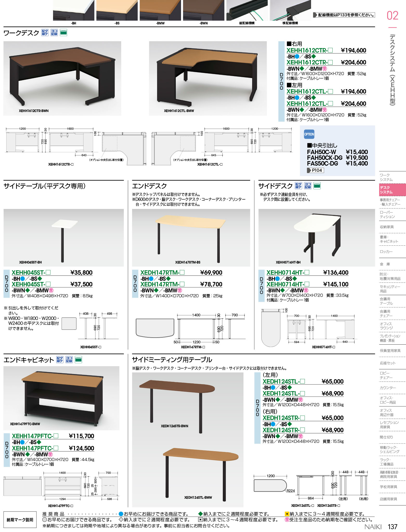
Task: Click the XEHH045ST-BH side table photo
Action: 63,237
